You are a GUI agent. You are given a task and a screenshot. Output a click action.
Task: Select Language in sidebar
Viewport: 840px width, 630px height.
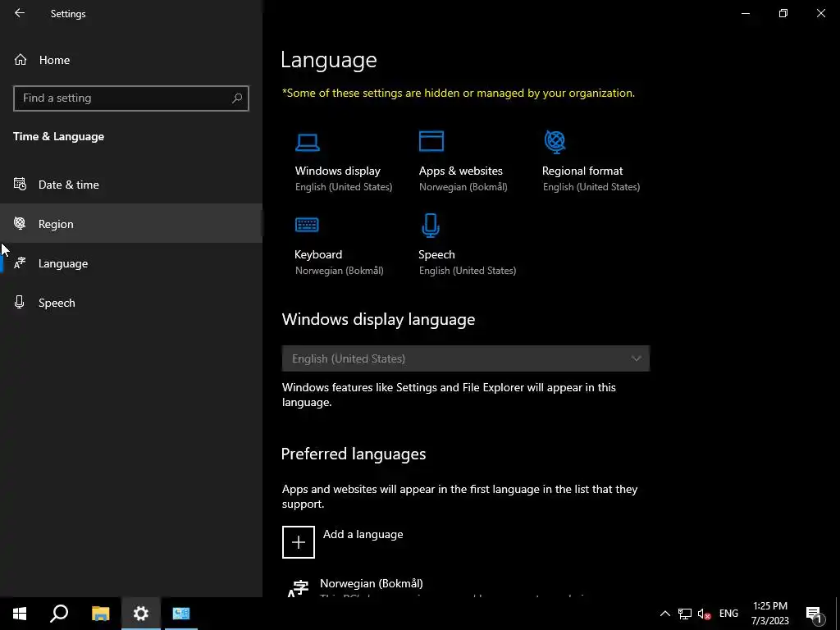pos(131,263)
